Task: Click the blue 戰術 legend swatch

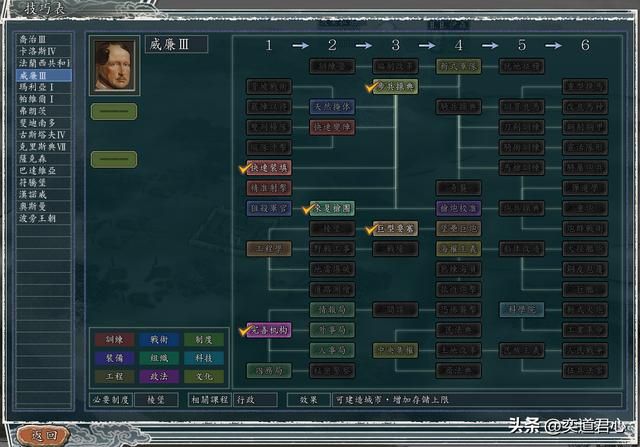Action: 159,340
